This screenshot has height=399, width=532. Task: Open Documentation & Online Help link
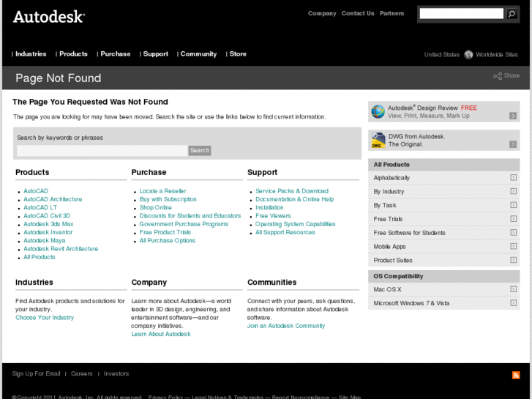click(294, 199)
